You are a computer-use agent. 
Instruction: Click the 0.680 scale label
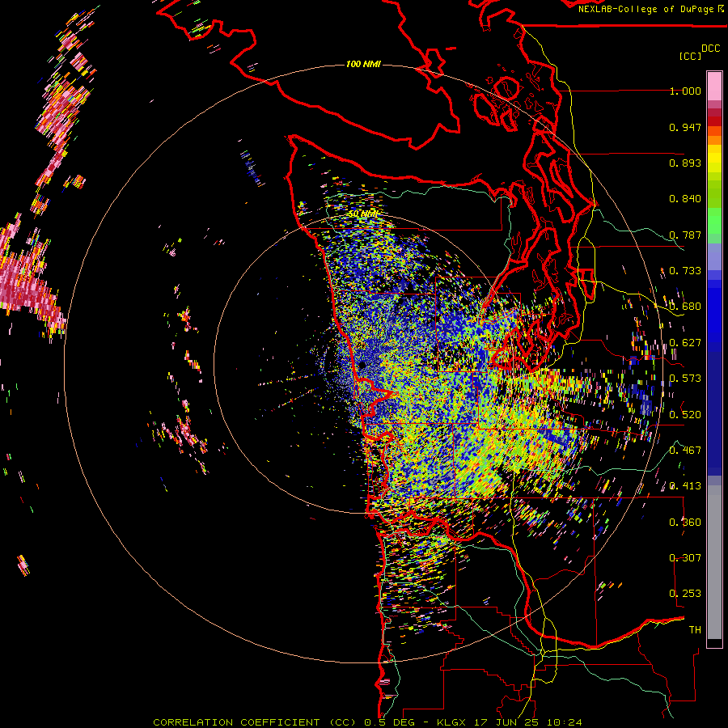(685, 307)
